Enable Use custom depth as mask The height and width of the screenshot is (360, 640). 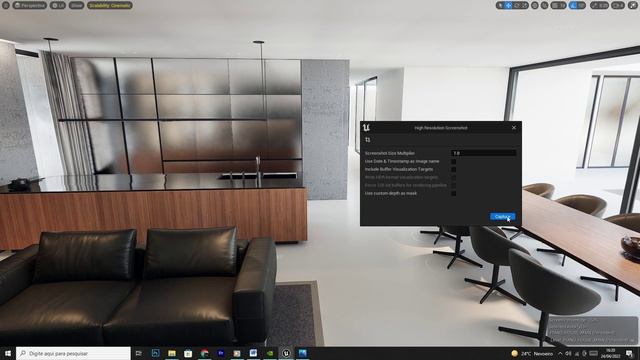[x=453, y=193]
